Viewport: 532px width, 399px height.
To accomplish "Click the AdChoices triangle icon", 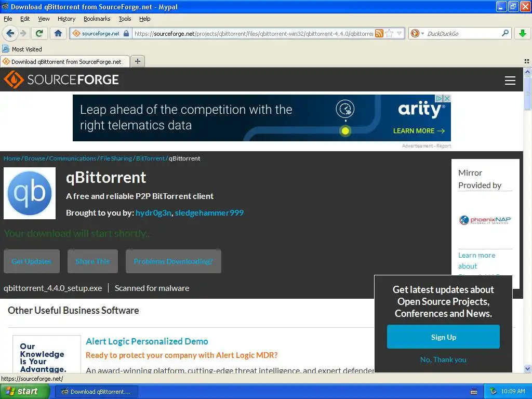I will pos(440,98).
